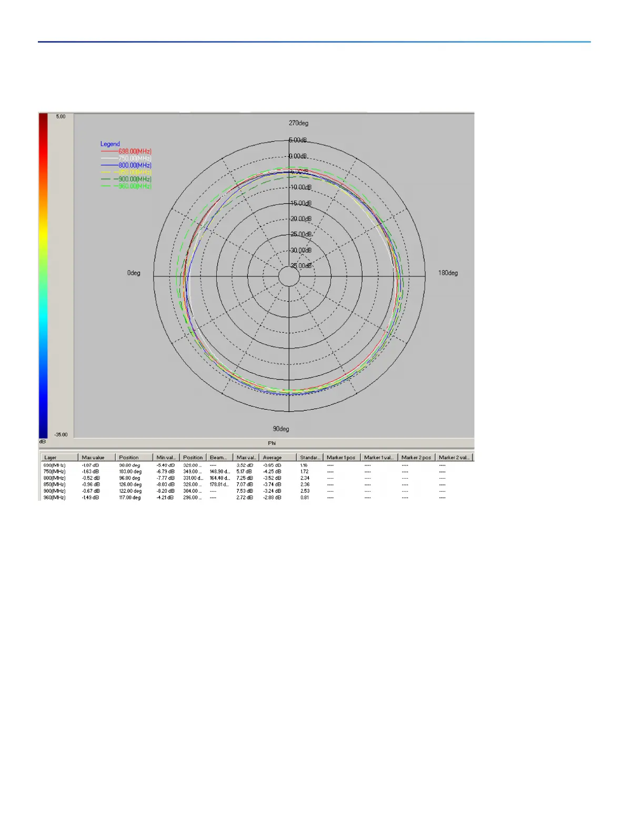The width and height of the screenshot is (644, 834).
Task: Click the -35.00 scale minimum label
Action: 61,434
